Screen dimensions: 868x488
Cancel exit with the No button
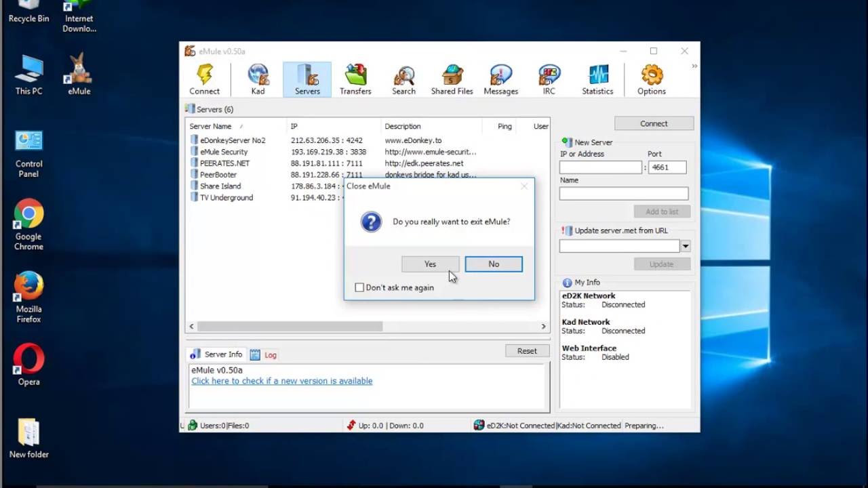click(494, 264)
